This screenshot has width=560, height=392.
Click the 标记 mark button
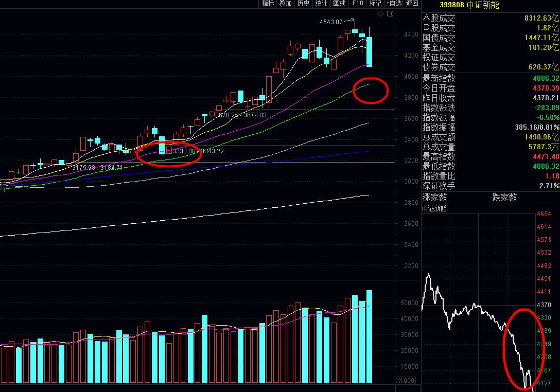click(375, 4)
